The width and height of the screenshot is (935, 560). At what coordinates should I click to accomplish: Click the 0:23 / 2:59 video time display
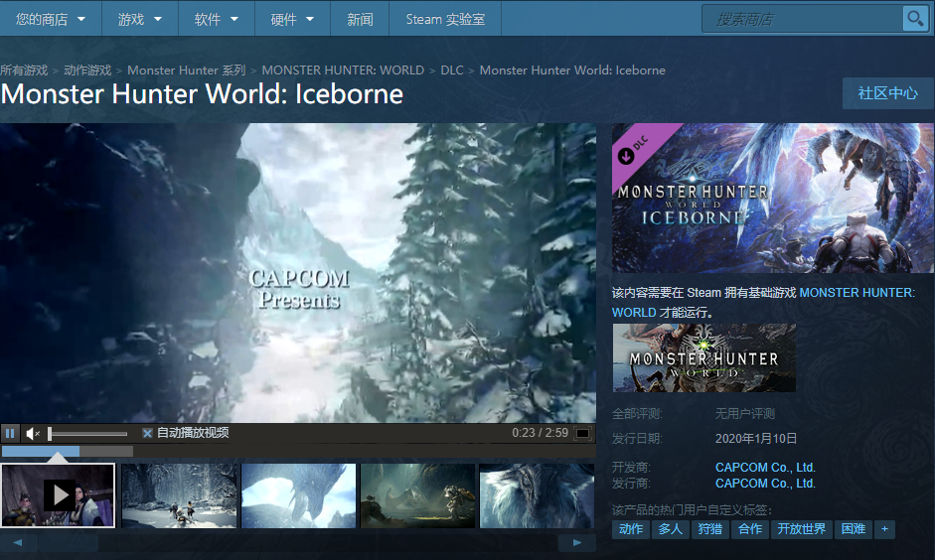coord(541,433)
